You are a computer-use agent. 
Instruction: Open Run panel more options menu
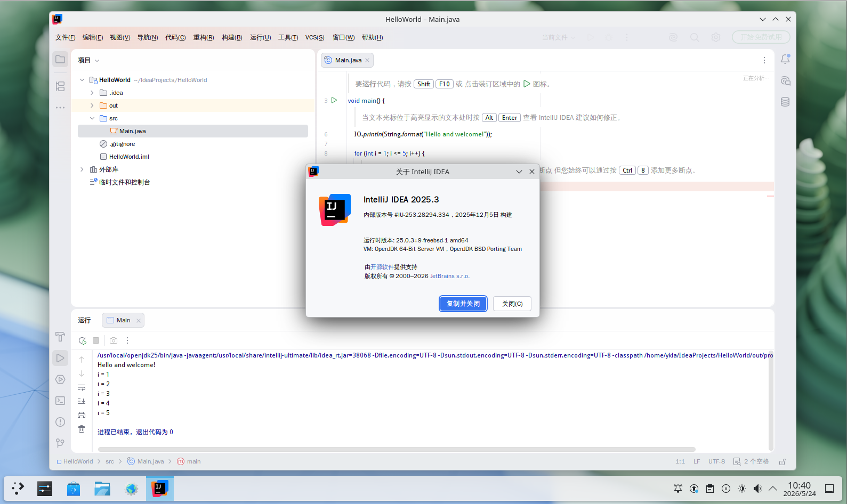(127, 340)
